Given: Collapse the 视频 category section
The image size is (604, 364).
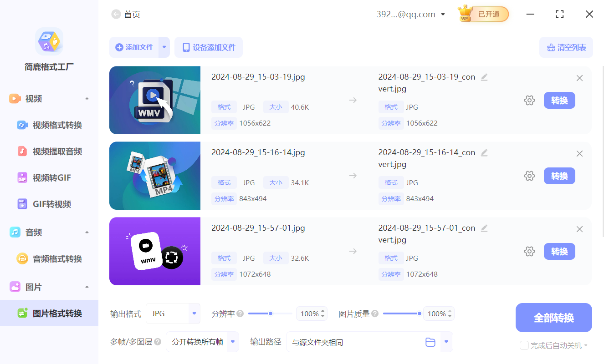Looking at the screenshot, I should (x=87, y=98).
